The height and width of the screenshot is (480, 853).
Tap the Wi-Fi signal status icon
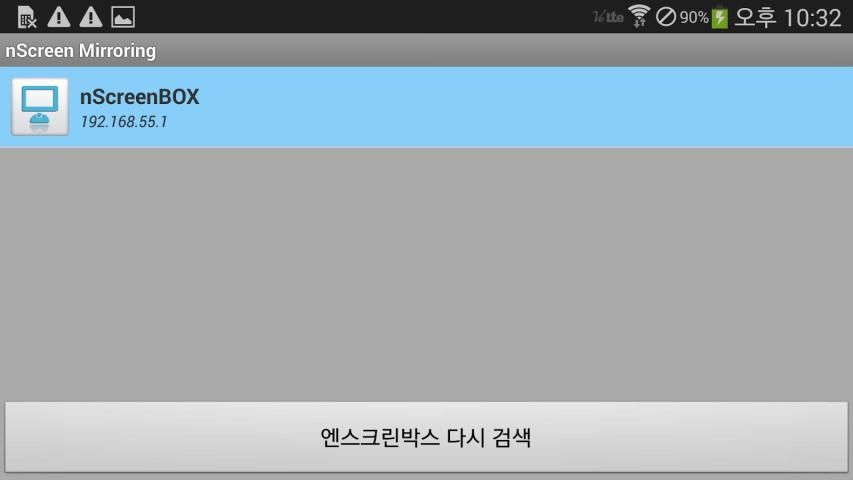[x=639, y=16]
